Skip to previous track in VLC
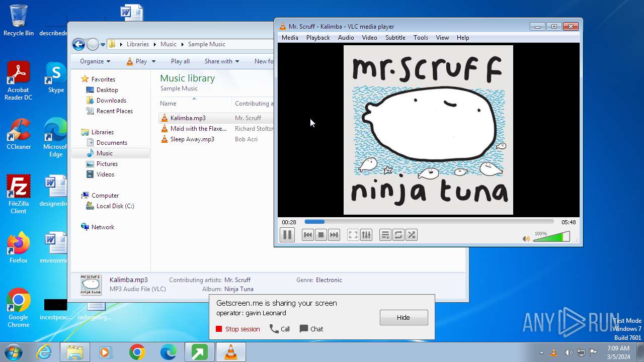Viewport: 644px width, 362px height. coord(308,235)
